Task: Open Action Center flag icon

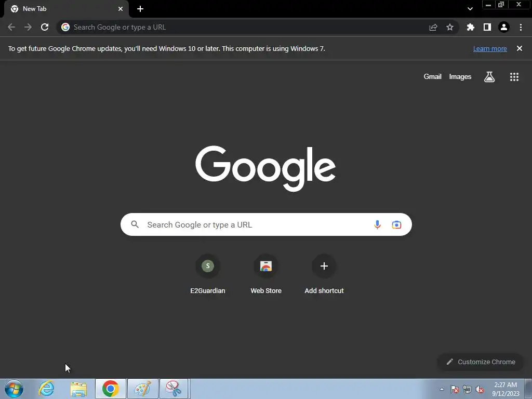Action: pos(455,389)
